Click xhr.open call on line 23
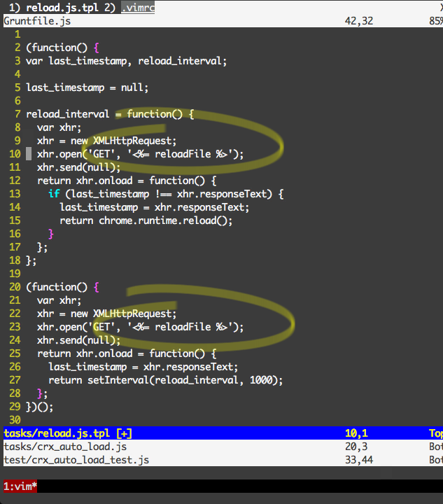 tap(140, 327)
